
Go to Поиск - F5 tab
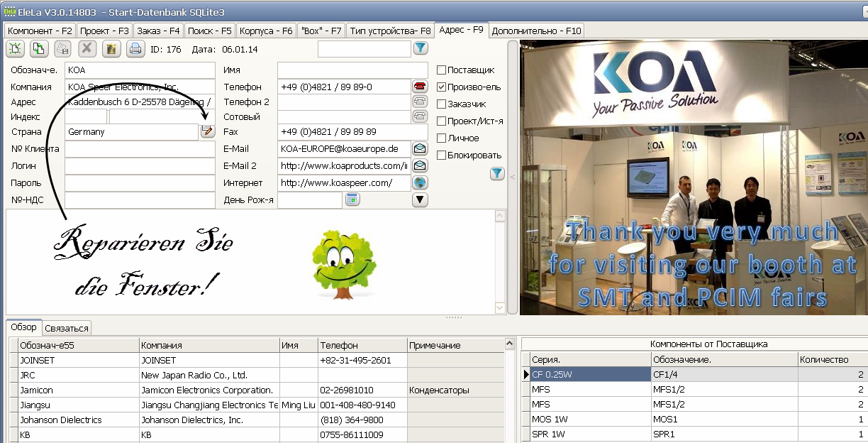pos(211,31)
